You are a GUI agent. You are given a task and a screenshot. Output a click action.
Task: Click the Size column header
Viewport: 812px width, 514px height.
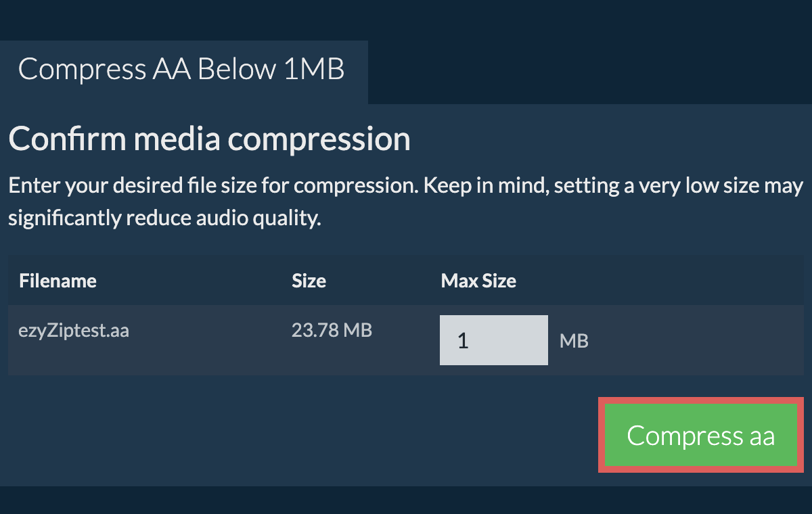point(309,281)
